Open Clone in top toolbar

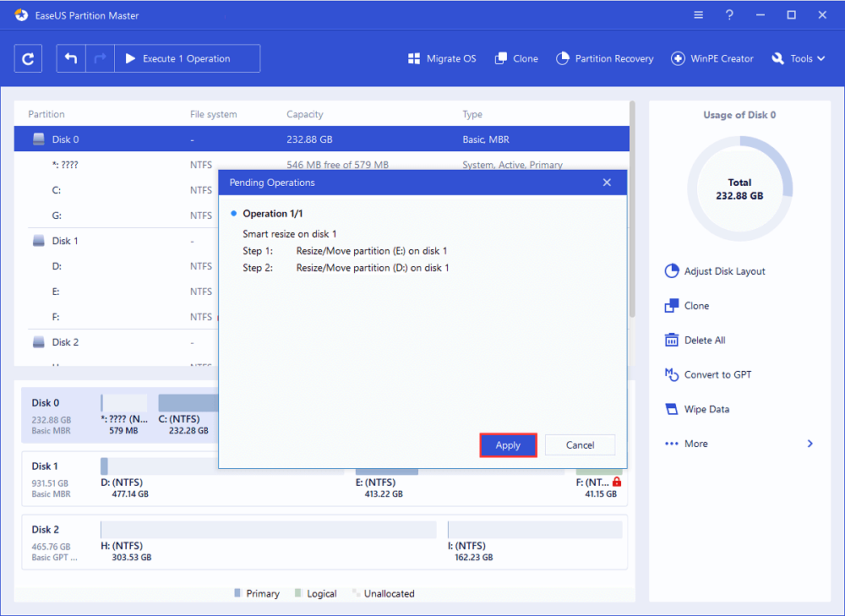coord(516,59)
